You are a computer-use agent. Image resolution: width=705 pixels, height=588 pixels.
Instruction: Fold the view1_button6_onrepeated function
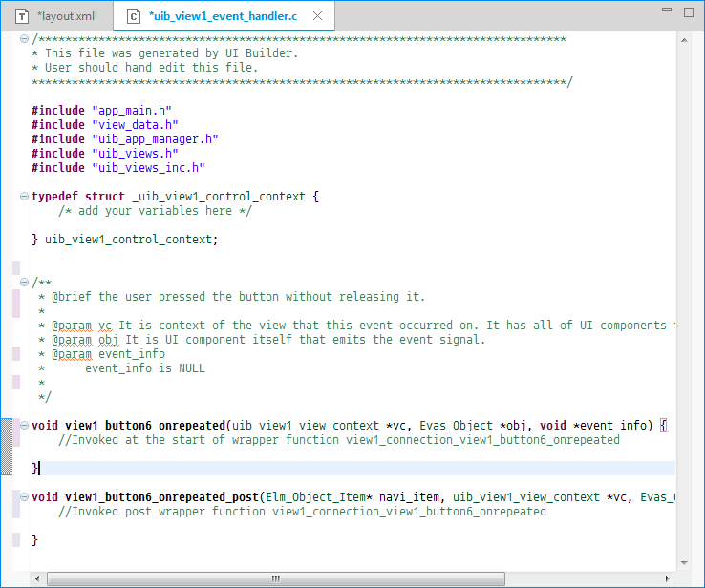(24, 426)
